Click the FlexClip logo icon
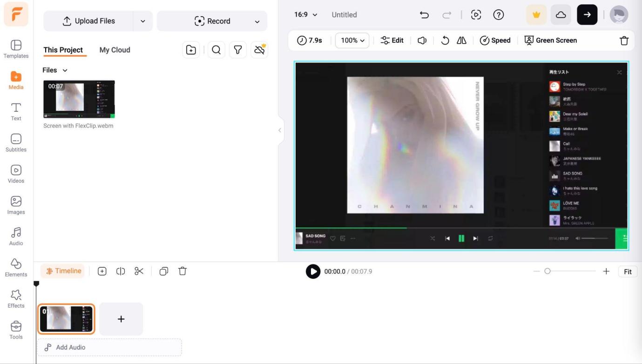642x364 pixels. 16,14
